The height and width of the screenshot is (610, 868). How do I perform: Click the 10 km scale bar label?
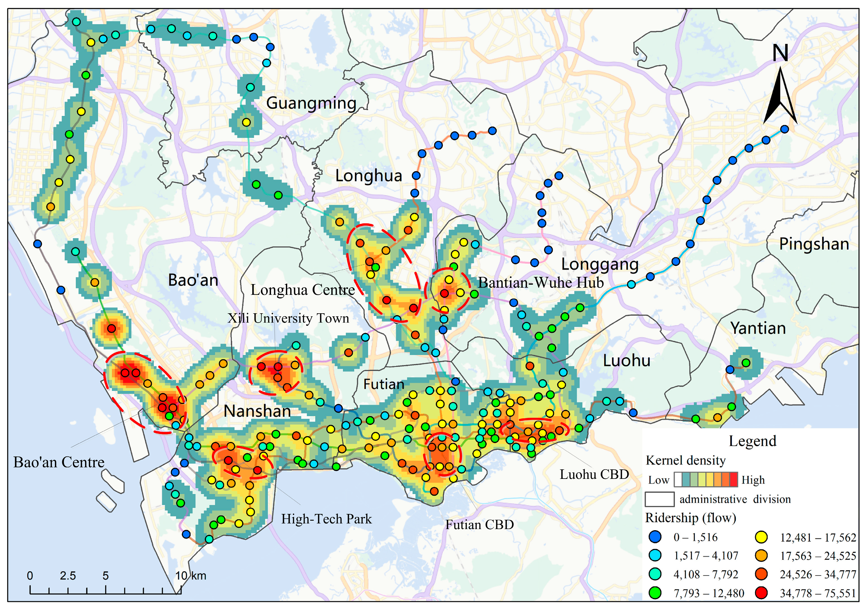pyautogui.click(x=191, y=576)
